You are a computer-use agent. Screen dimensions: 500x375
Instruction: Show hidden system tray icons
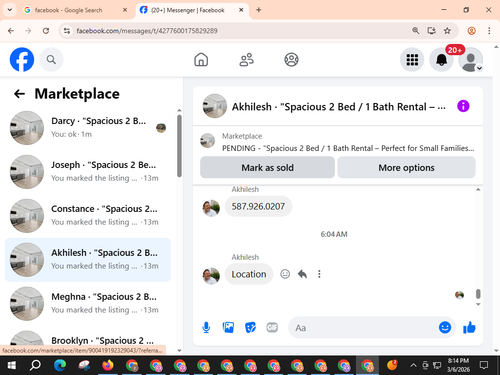coord(413,365)
